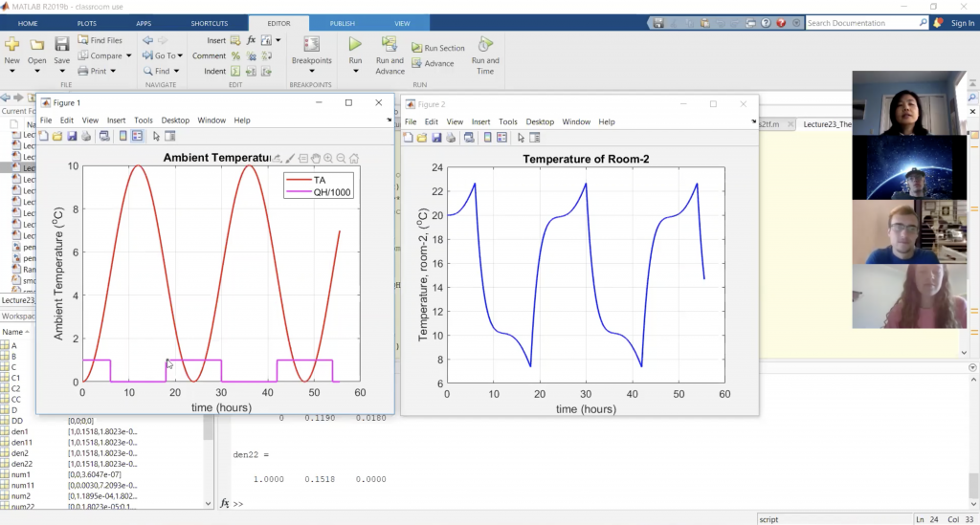
Task: Click the Sign In link
Action: click(963, 23)
